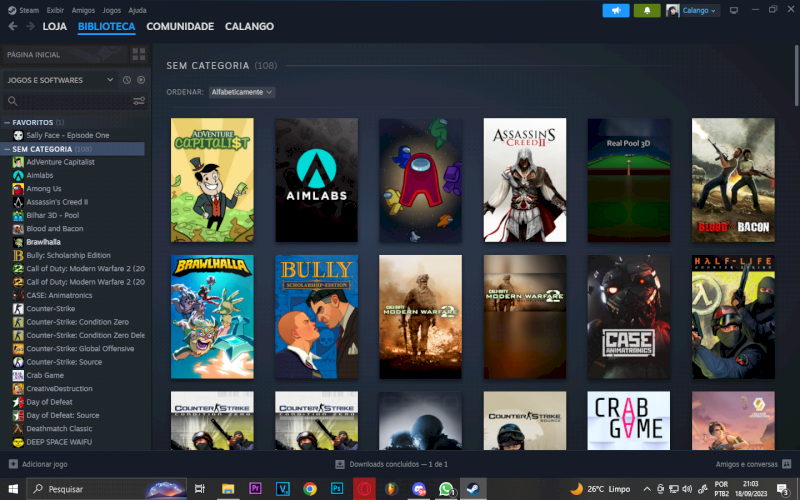Open the Windows notification center icon
The image size is (800, 500).
[x=784, y=489]
